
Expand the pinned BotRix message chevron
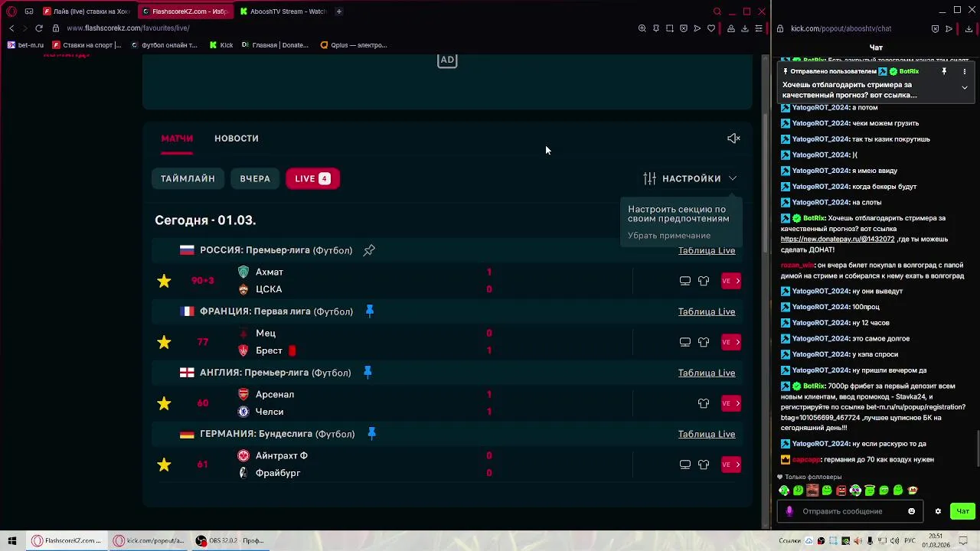(x=965, y=87)
